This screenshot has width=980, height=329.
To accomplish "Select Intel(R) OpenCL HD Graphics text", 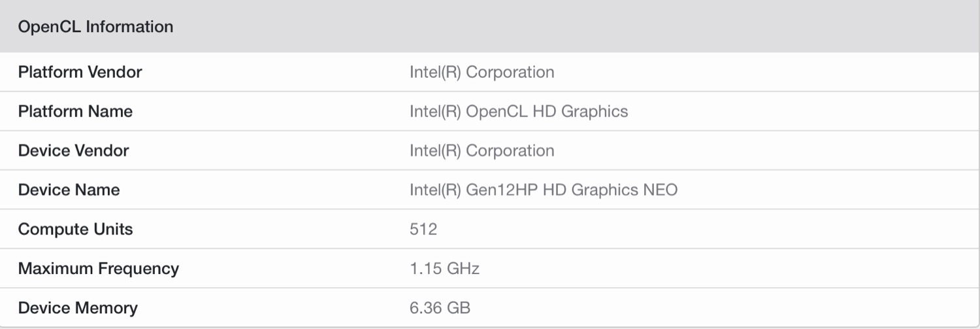I will click(x=518, y=111).
